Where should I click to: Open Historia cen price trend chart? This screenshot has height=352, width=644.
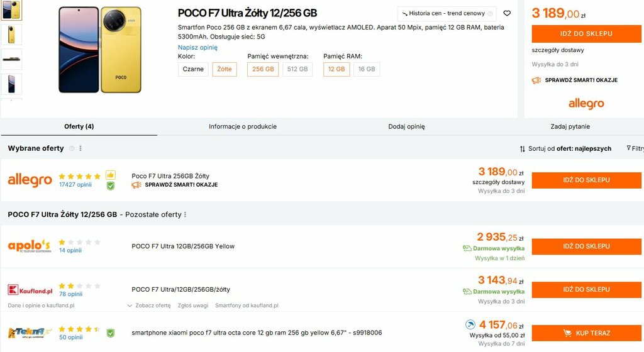(x=447, y=13)
